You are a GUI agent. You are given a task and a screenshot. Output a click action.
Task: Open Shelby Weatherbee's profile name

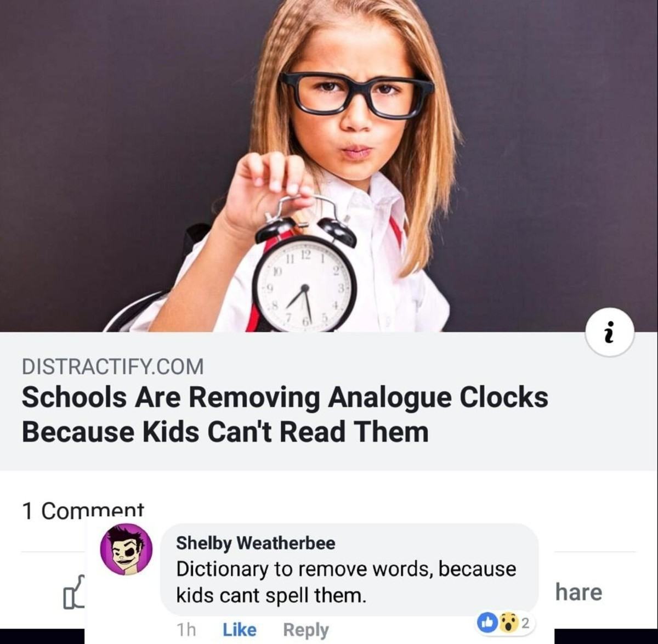pyautogui.click(x=256, y=543)
